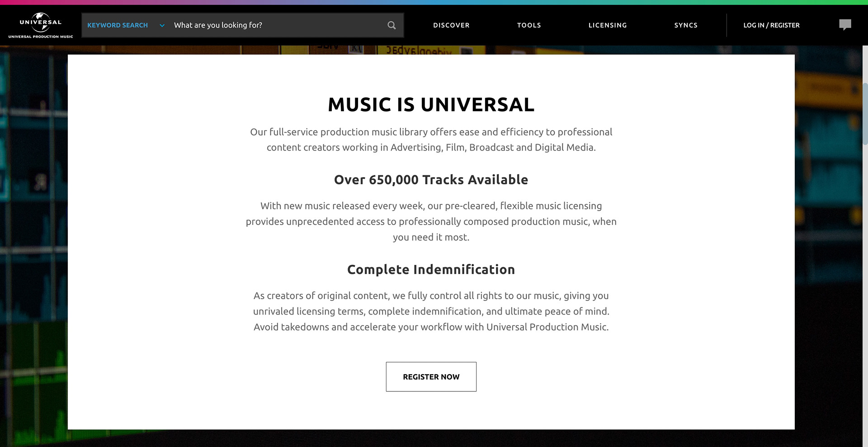Open the chat bubble icon
This screenshot has height=447, width=868.
[x=845, y=25]
